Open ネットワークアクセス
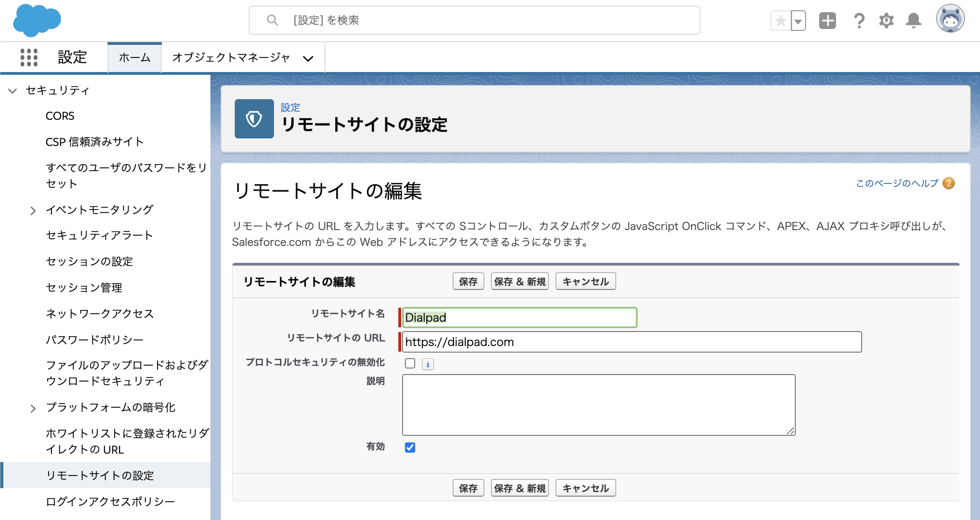This screenshot has height=520, width=980. pyautogui.click(x=100, y=314)
